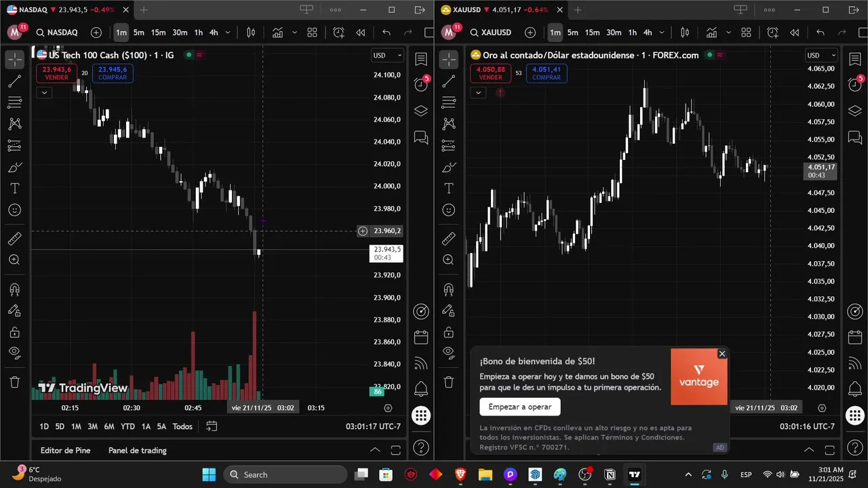This screenshot has width=868, height=488.
Task: Switch NASDAQ chart to the 15m interval
Action: [x=158, y=33]
